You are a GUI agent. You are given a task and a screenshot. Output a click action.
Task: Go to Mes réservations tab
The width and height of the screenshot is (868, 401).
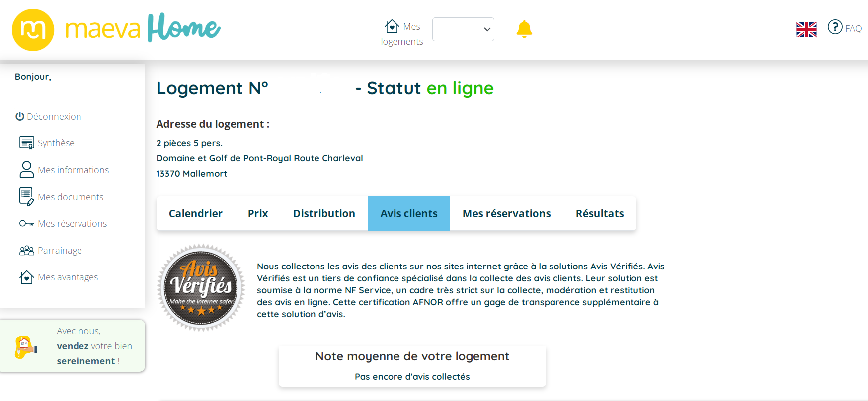pyautogui.click(x=506, y=213)
